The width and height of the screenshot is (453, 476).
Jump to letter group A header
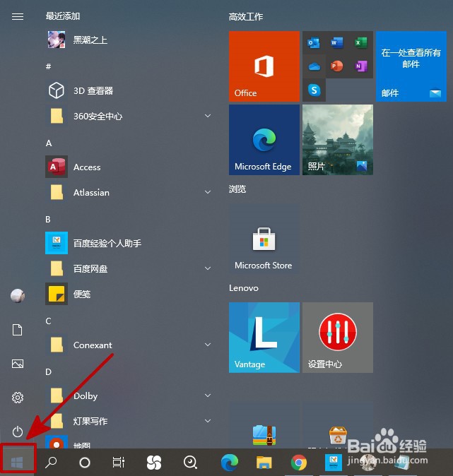pos(49,143)
